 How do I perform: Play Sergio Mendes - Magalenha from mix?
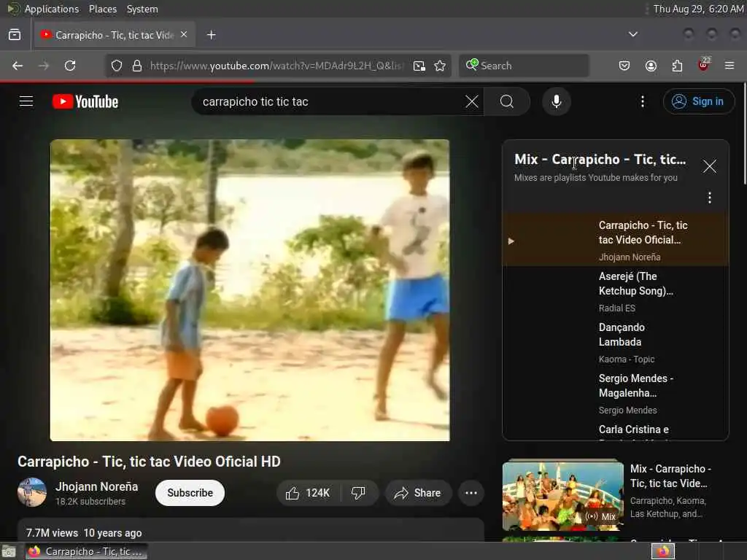pos(616,393)
